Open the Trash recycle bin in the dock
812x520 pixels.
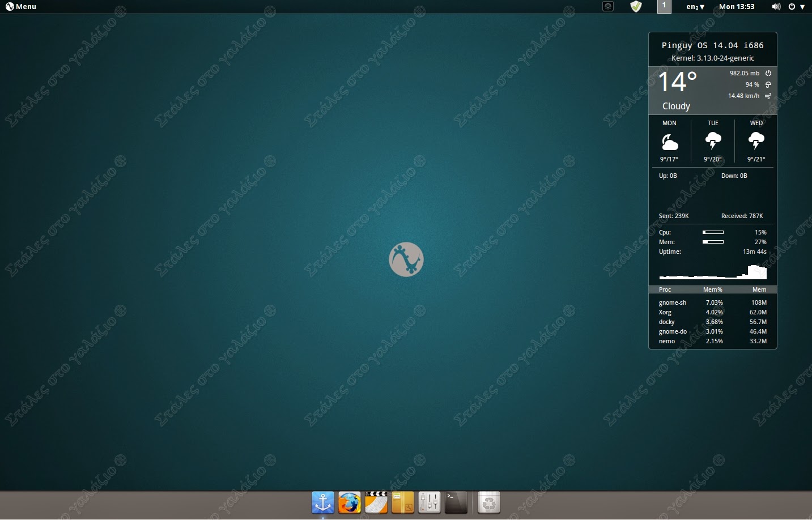[x=489, y=502]
